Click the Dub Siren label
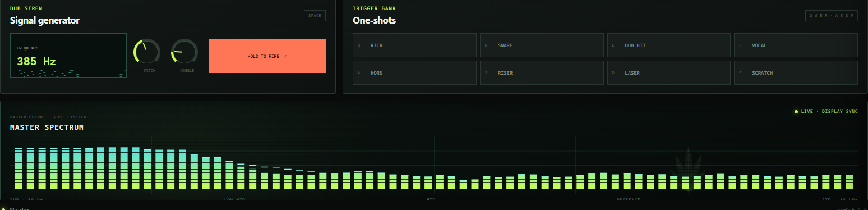868x210 pixels. click(x=26, y=8)
